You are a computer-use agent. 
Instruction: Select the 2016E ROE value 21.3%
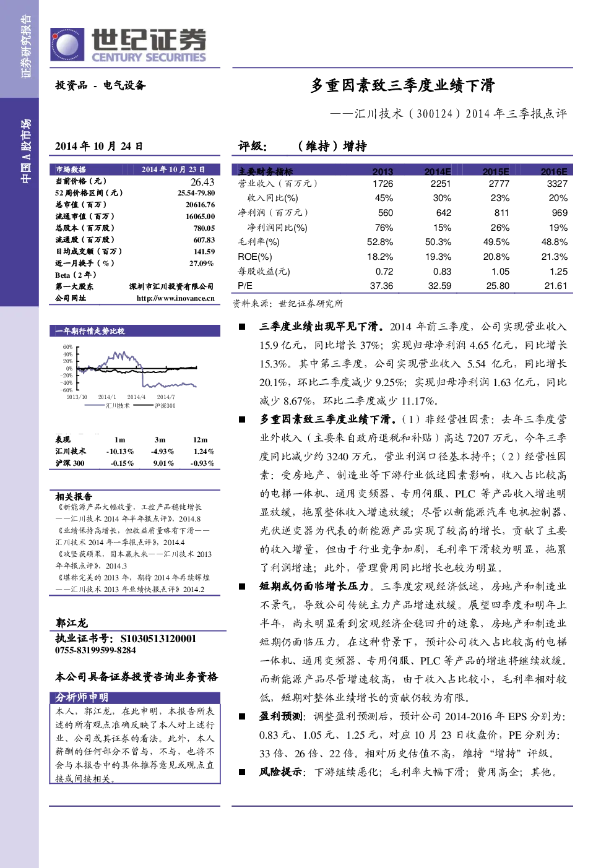(555, 257)
